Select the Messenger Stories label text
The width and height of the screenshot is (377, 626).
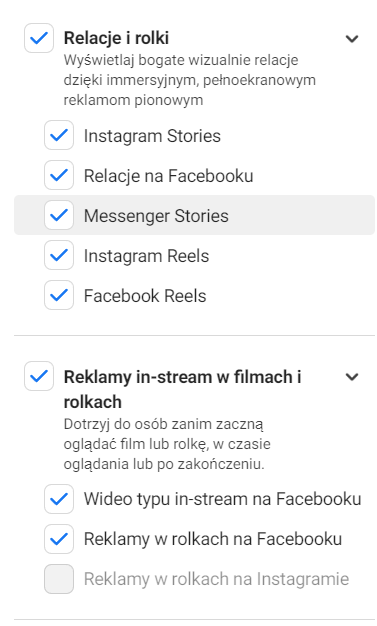point(156,216)
